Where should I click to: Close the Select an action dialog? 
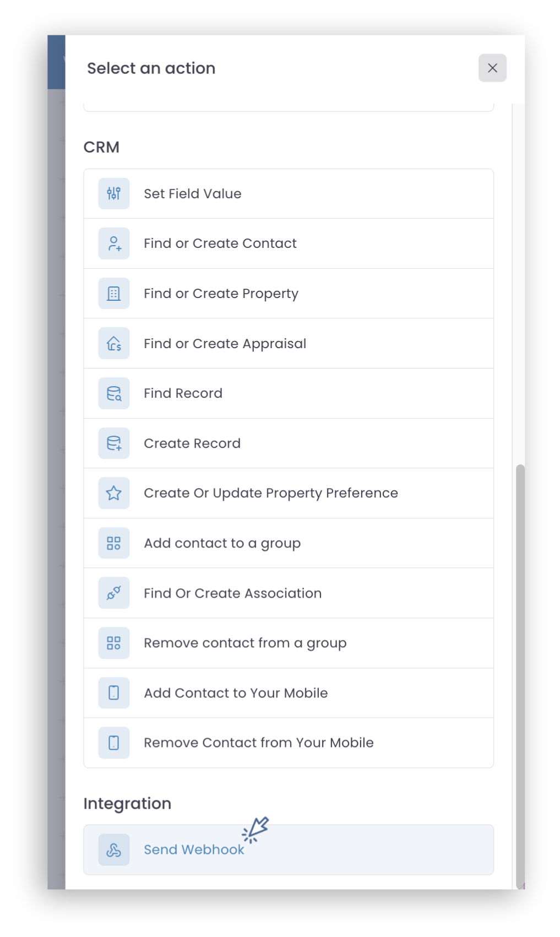tap(492, 68)
